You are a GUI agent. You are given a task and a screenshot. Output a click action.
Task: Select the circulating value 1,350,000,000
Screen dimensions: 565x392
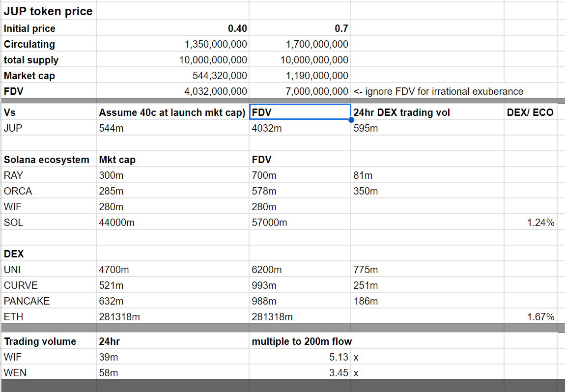pyautogui.click(x=172, y=44)
